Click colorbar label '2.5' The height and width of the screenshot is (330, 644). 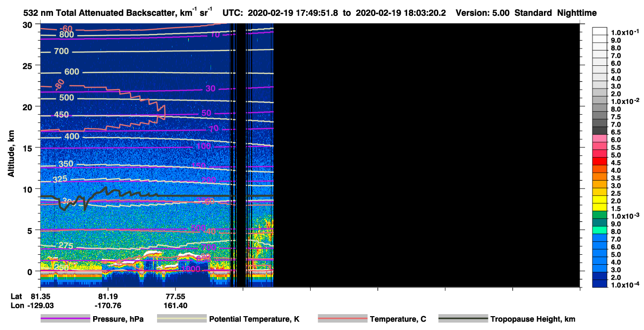[x=615, y=193]
